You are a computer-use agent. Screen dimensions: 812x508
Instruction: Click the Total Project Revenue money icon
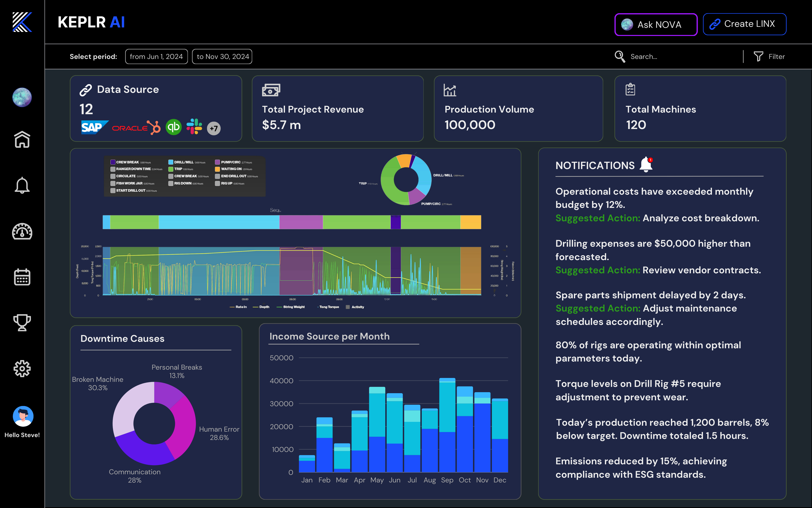(x=271, y=90)
